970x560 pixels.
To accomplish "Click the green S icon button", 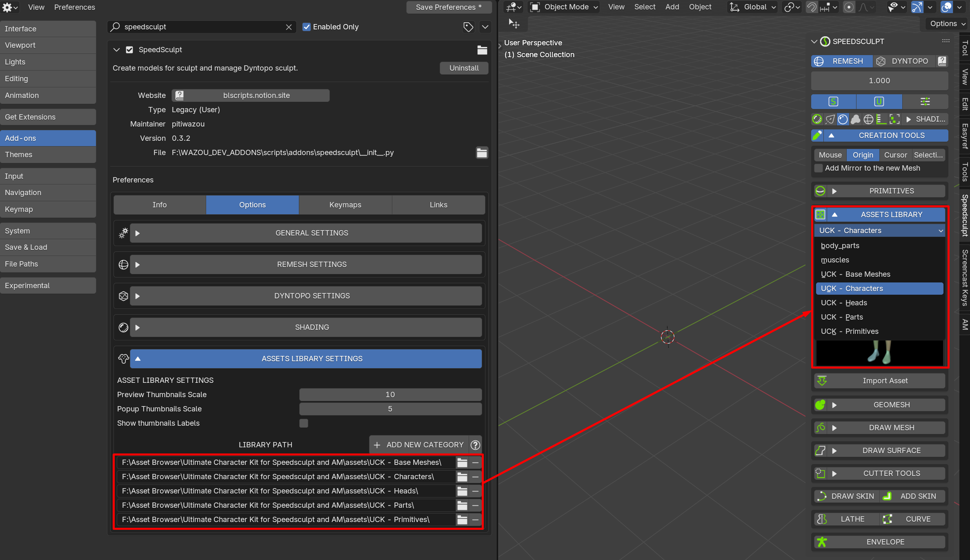I will click(x=833, y=101).
